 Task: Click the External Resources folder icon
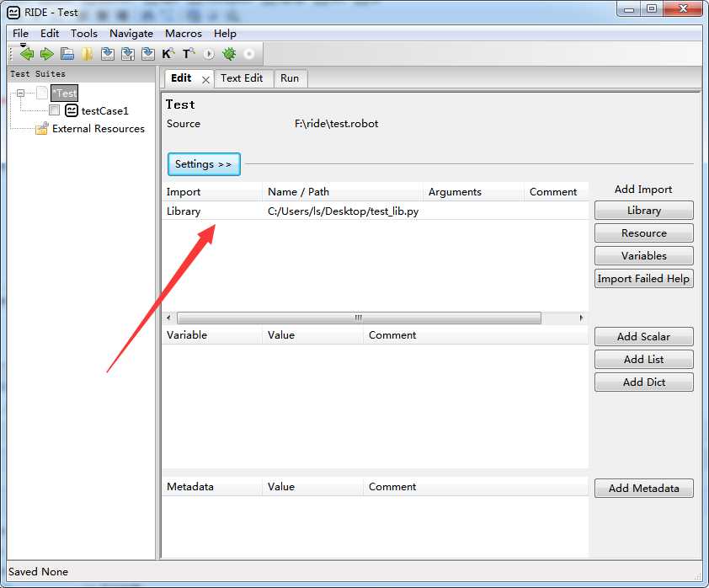coord(41,128)
